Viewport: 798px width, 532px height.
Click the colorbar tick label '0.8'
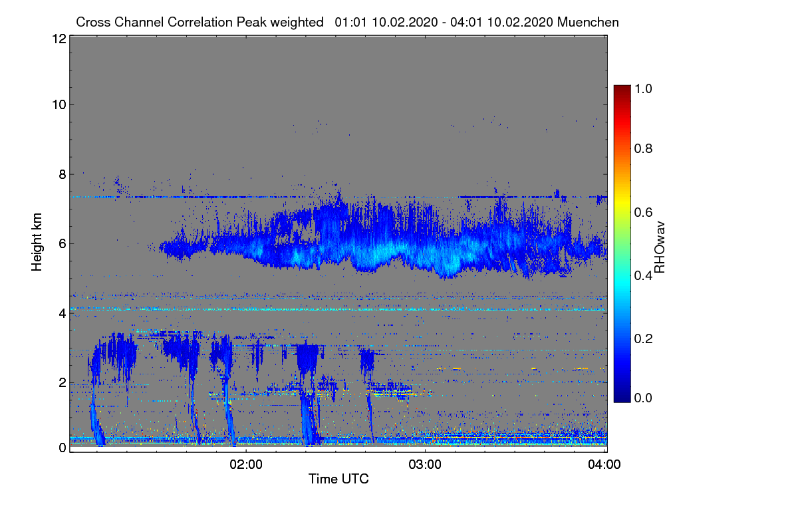(x=642, y=148)
